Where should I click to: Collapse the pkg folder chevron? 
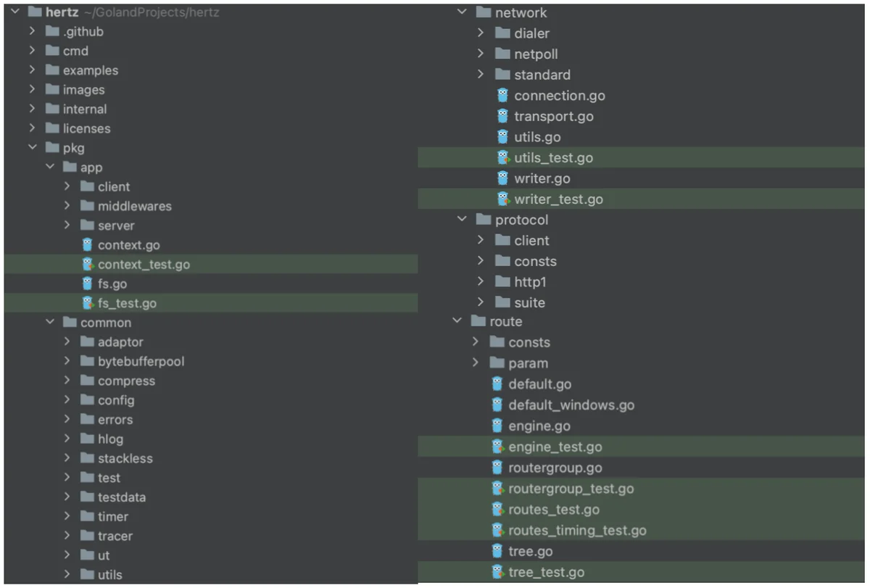pos(32,148)
